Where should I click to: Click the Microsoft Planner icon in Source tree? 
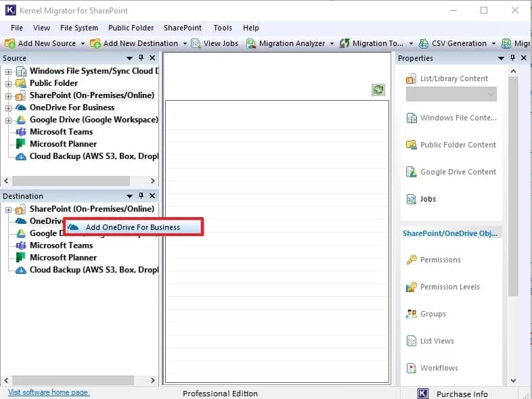[x=21, y=144]
